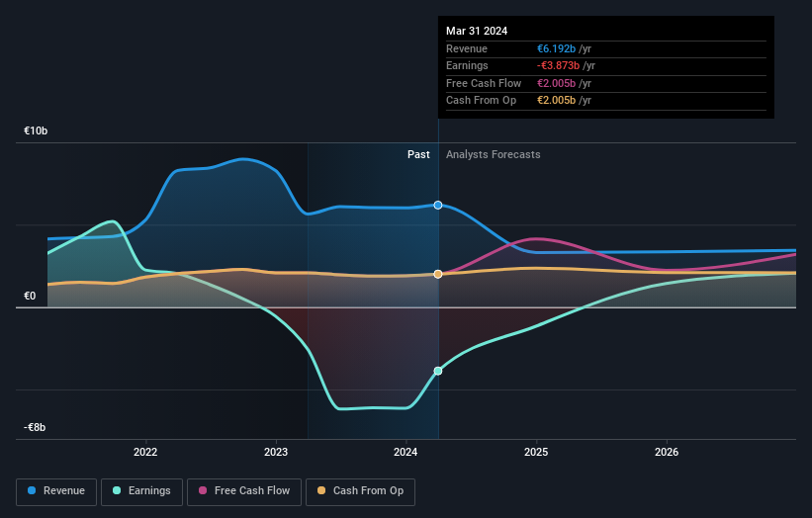The height and width of the screenshot is (518, 812).
Task: Toggle the Earnings legend button
Action: pos(141,491)
